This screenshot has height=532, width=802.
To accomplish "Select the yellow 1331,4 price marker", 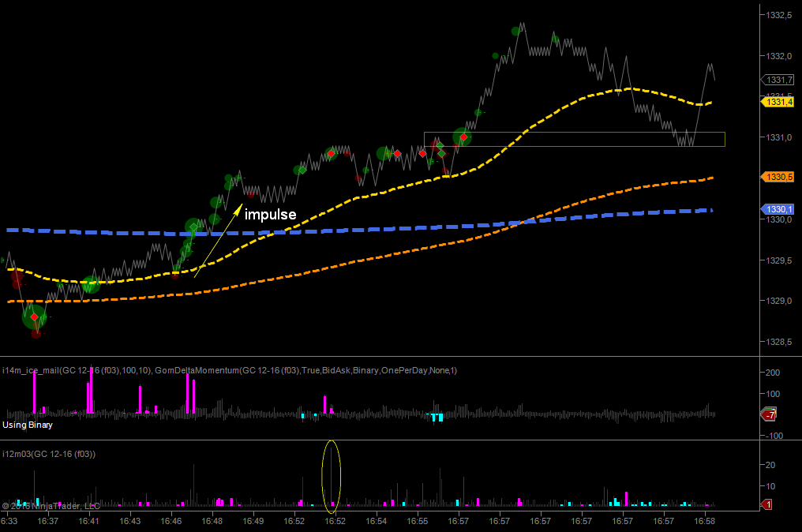I will [779, 102].
